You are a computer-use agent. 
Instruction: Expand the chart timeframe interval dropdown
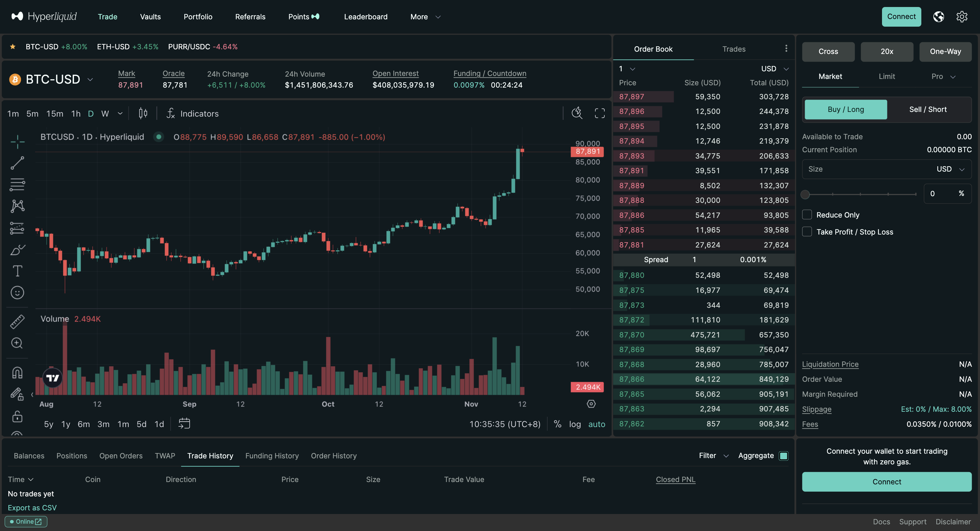119,113
